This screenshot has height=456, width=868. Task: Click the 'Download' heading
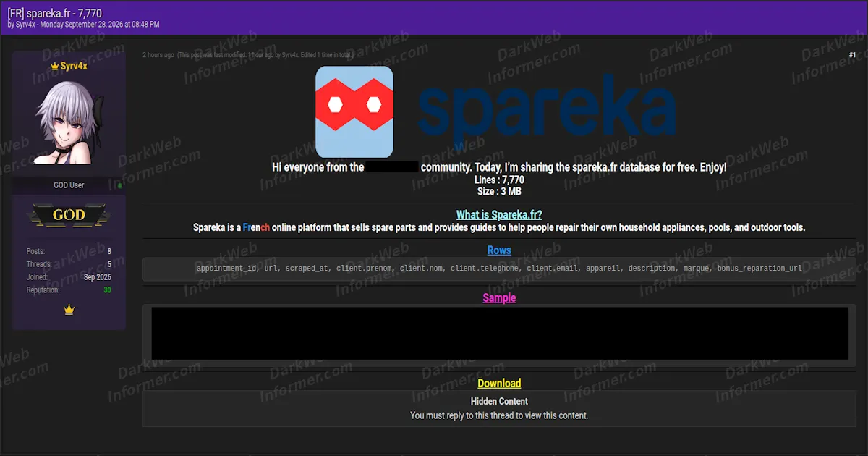click(x=499, y=384)
